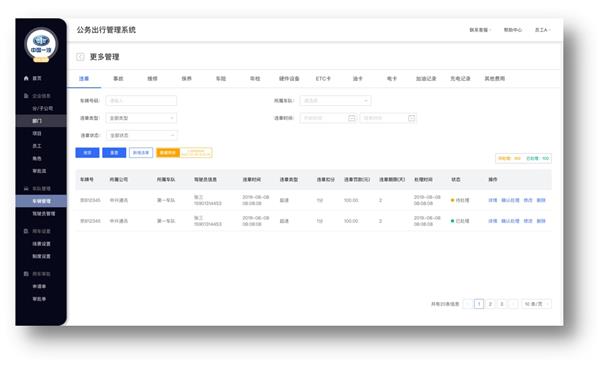The height and width of the screenshot is (367, 600).
Task: Open 分/子公司 in the sidebar
Action: pos(42,108)
